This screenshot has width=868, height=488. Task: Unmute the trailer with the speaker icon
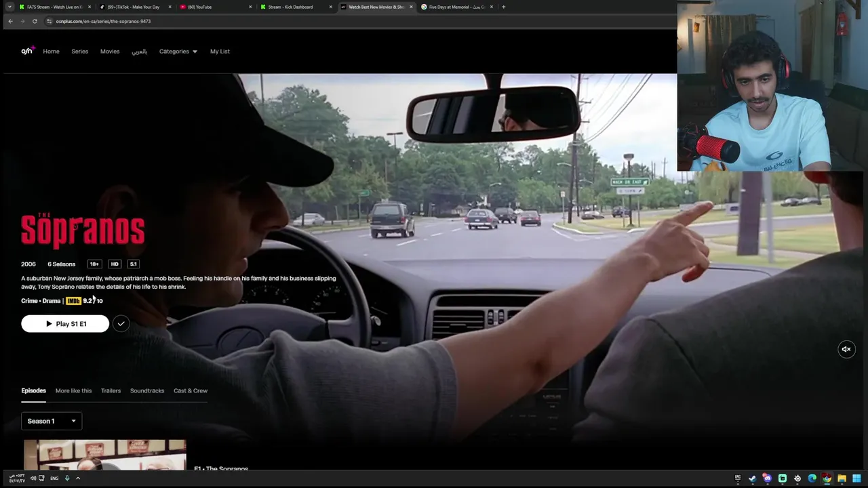[846, 349]
